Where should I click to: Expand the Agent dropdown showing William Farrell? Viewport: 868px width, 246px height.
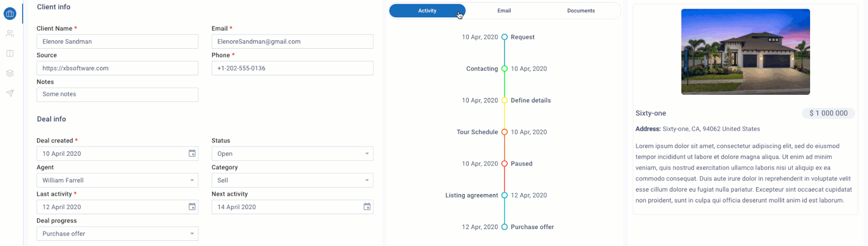(117, 180)
